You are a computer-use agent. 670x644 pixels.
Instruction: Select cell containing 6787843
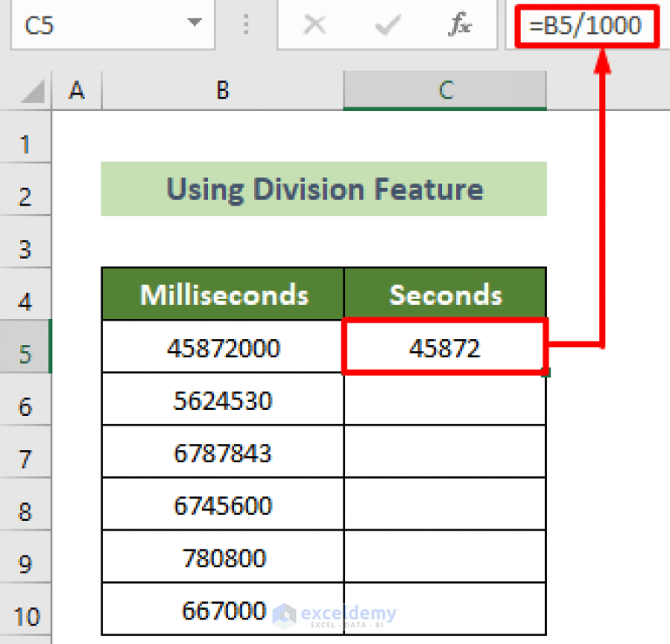point(223,452)
